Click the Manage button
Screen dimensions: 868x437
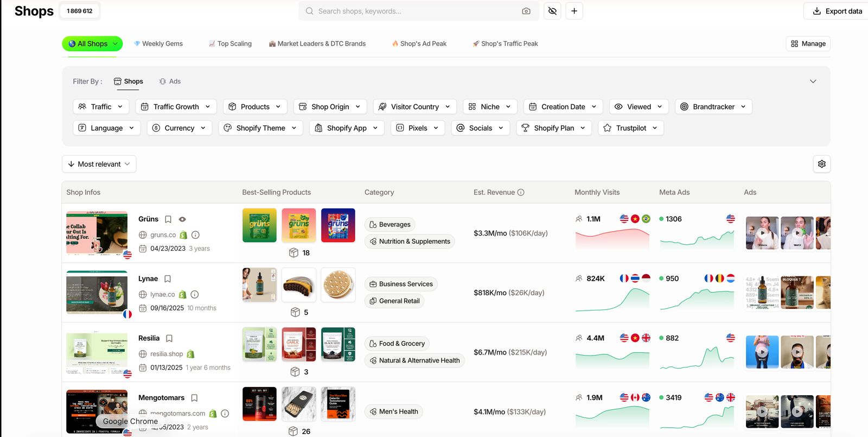tap(808, 43)
